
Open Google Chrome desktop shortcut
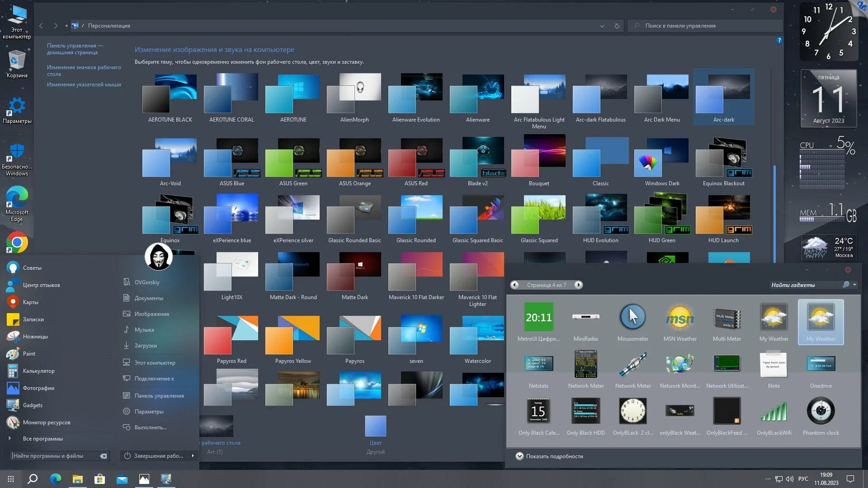click(17, 243)
